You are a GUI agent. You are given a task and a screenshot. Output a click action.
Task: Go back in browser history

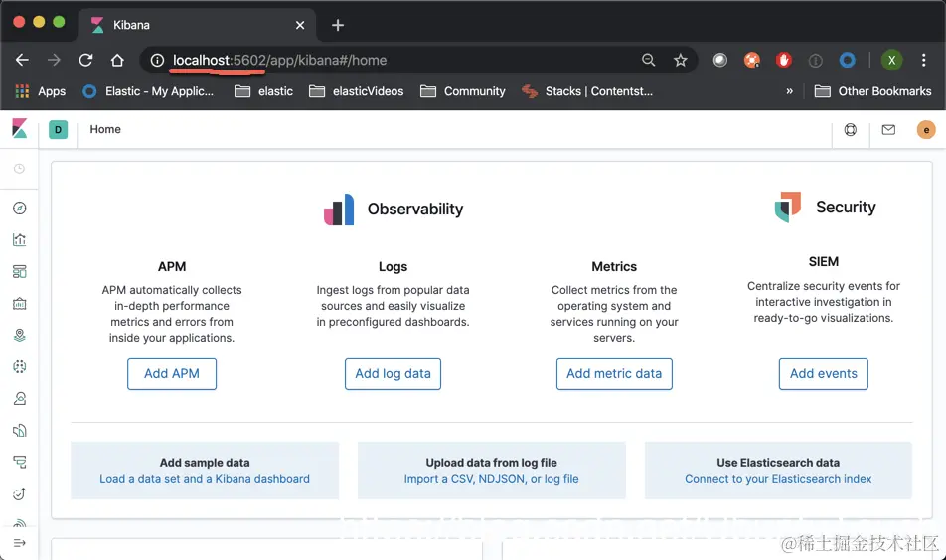(22, 60)
